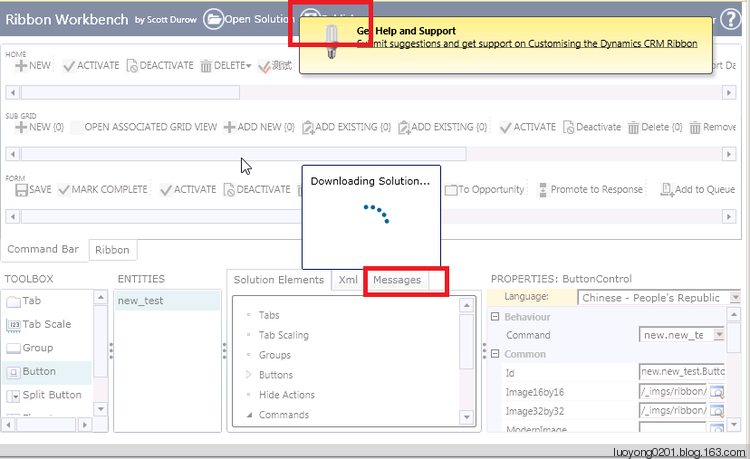Screen dimensions: 750x459
Task: Click right scroll arrow of FORM row
Action: tap(729, 217)
